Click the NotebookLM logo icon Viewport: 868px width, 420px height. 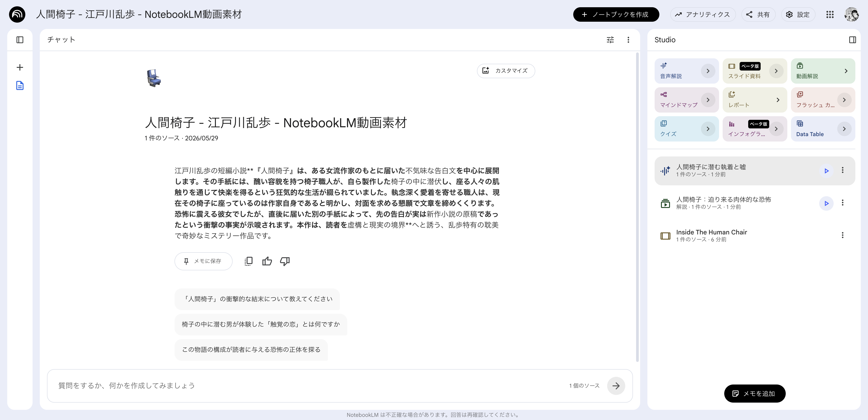pos(17,14)
